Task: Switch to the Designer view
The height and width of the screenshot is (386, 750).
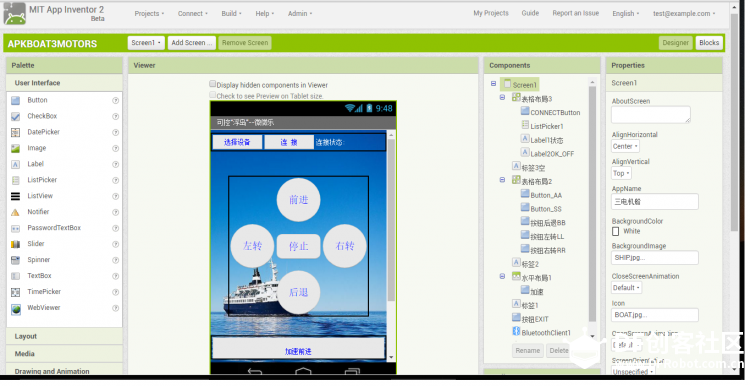Action: click(x=675, y=43)
